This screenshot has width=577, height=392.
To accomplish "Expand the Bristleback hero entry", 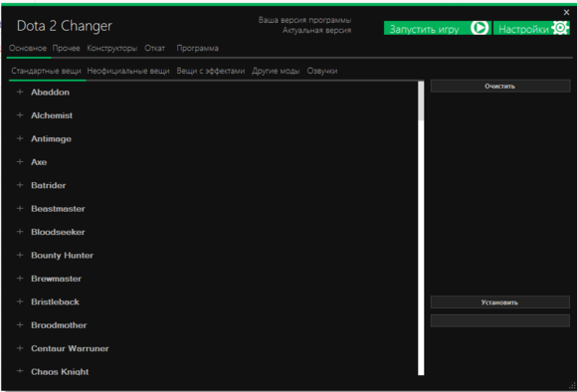I will click(x=20, y=301).
